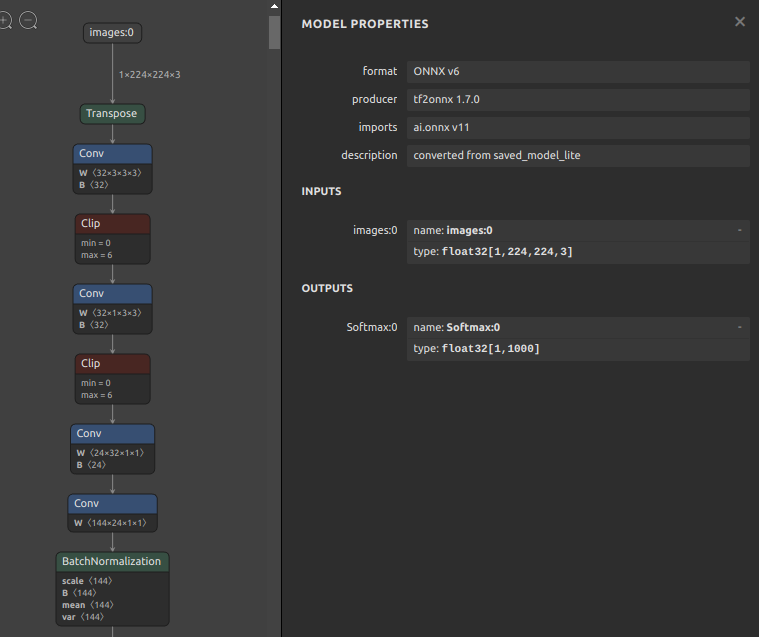Image resolution: width=759 pixels, height=637 pixels.
Task: Select the Conv node with W 24×32×1×1
Action: [x=112, y=434]
